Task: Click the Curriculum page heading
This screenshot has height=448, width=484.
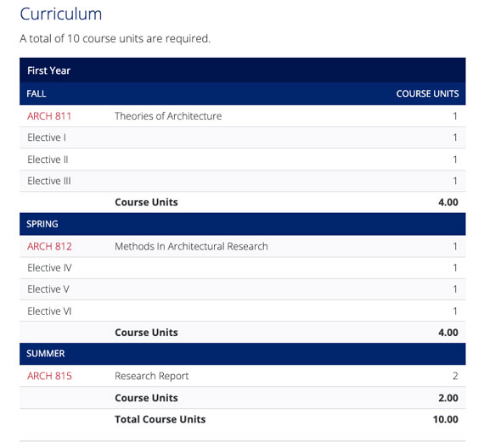Action: 61,14
